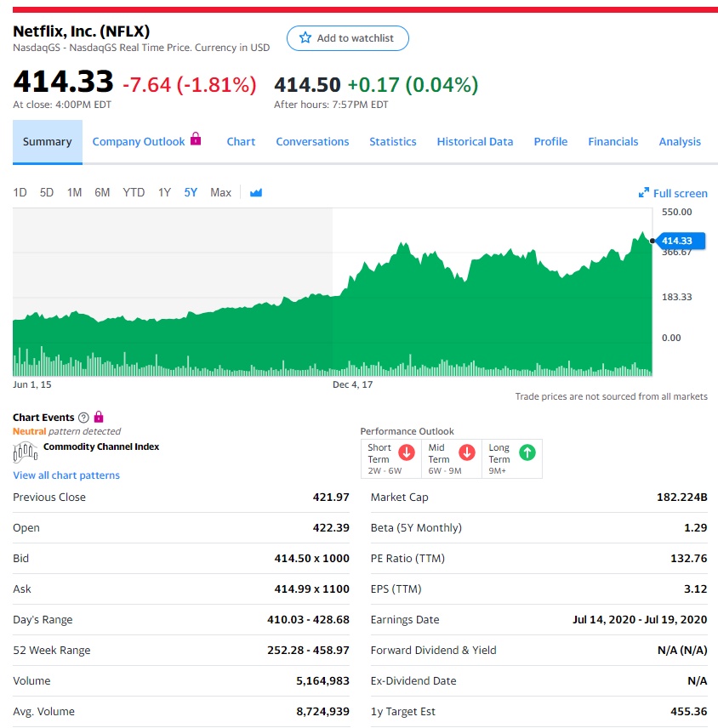This screenshot has width=718, height=728.
Task: Select the 1Y chart range
Action: click(164, 192)
